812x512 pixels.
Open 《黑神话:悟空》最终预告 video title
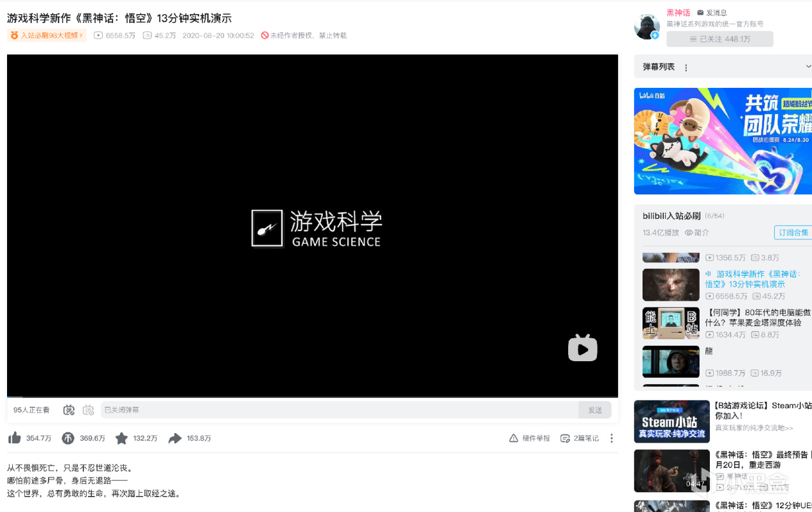tap(763, 459)
